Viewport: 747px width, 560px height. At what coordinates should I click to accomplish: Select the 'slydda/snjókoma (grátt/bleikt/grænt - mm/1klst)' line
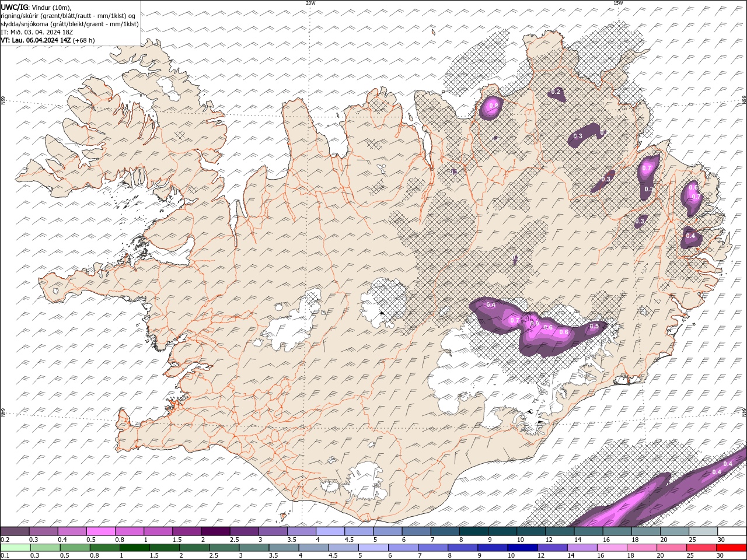69,24
